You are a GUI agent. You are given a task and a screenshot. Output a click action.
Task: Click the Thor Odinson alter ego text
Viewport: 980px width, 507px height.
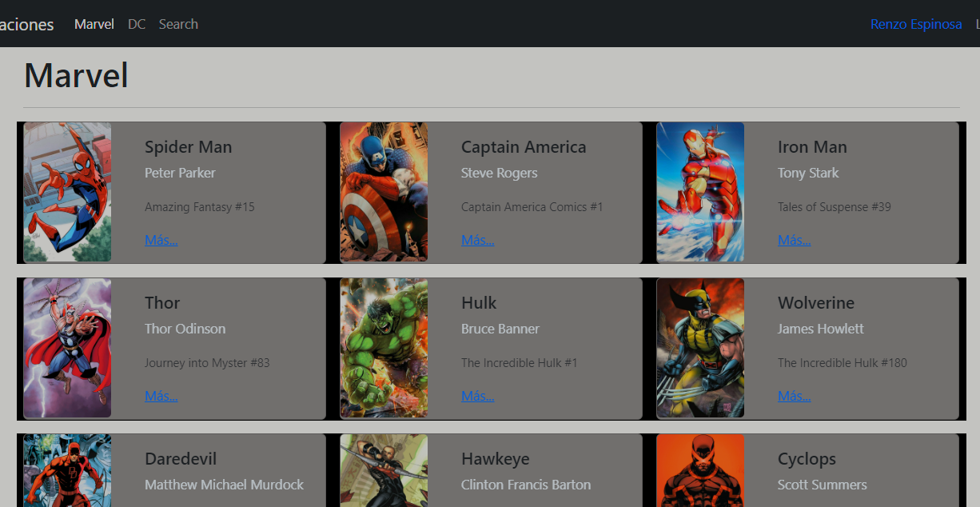coord(185,329)
